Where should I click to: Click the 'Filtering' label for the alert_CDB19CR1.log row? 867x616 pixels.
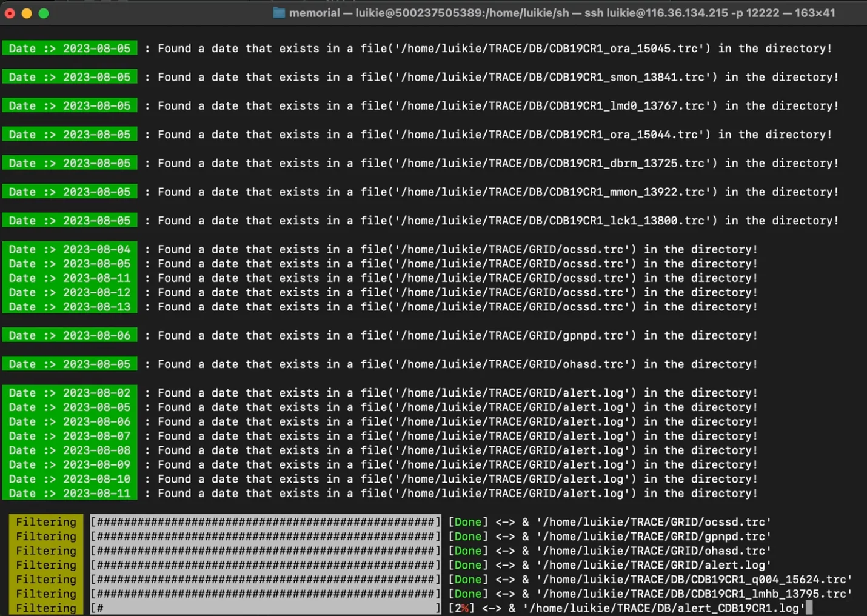pos(46,608)
